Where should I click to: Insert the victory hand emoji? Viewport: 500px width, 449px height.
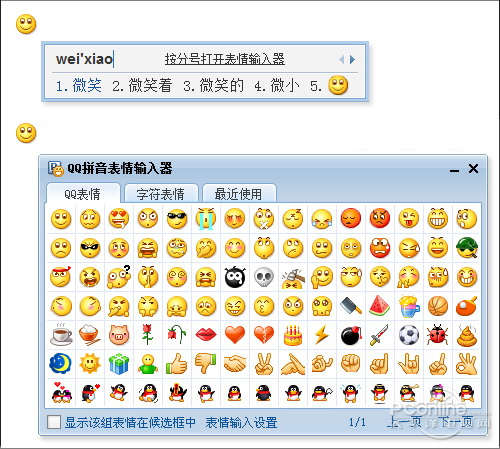[264, 364]
